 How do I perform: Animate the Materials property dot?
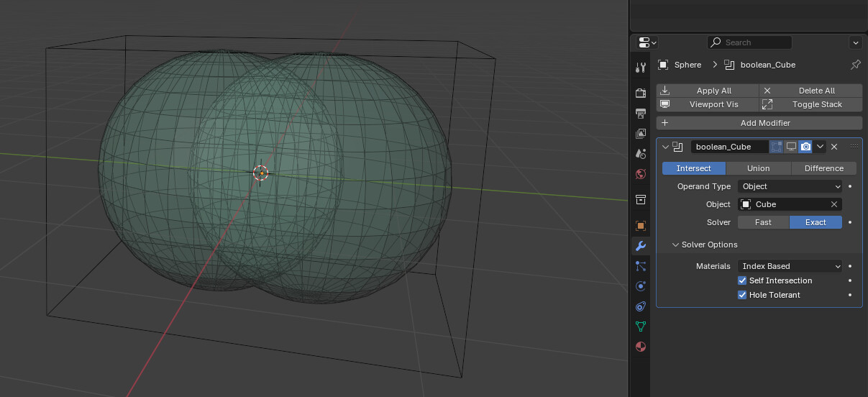[850, 266]
